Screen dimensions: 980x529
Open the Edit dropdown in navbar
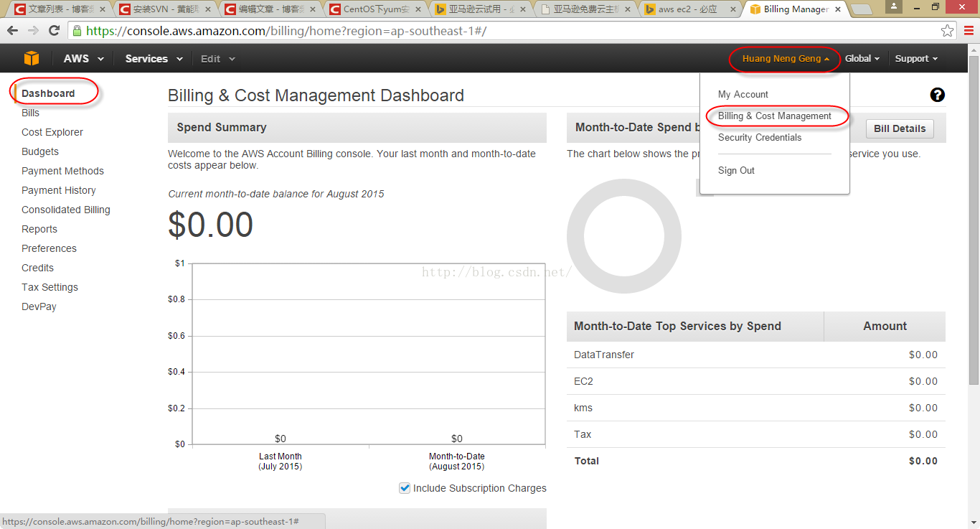(218, 59)
